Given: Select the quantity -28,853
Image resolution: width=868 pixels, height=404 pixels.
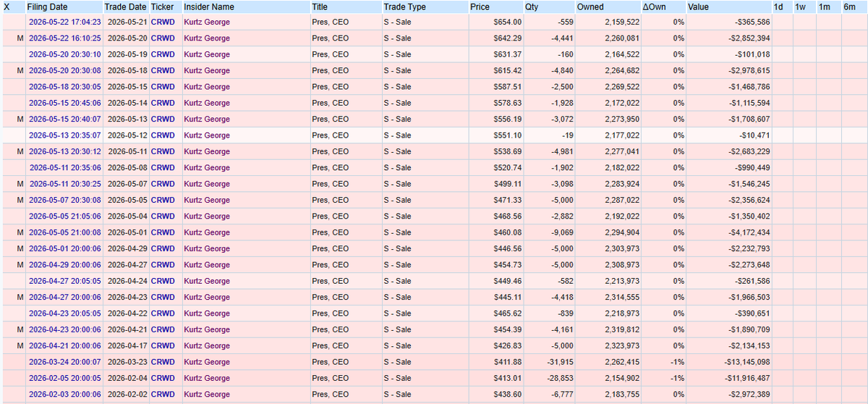Looking at the screenshot, I should 559,379.
